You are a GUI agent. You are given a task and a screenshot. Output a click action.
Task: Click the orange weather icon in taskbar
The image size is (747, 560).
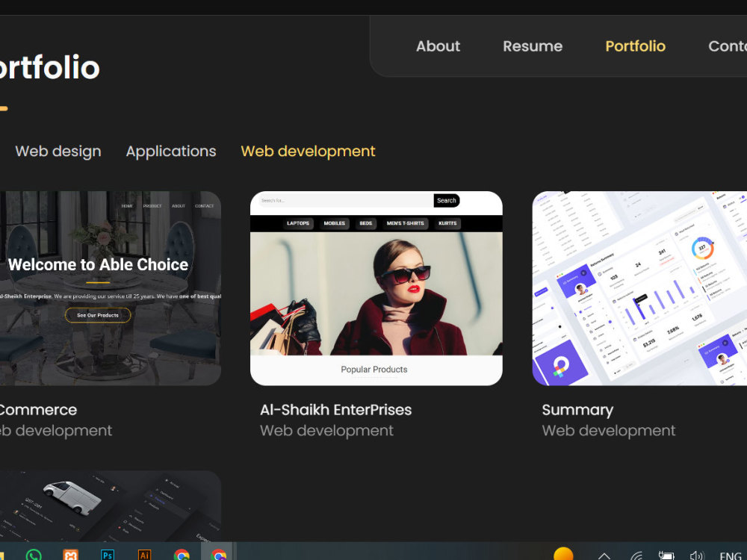click(563, 554)
